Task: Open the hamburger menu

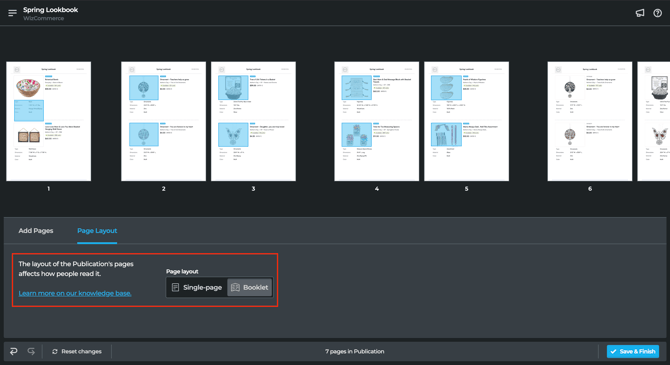Action: click(12, 13)
